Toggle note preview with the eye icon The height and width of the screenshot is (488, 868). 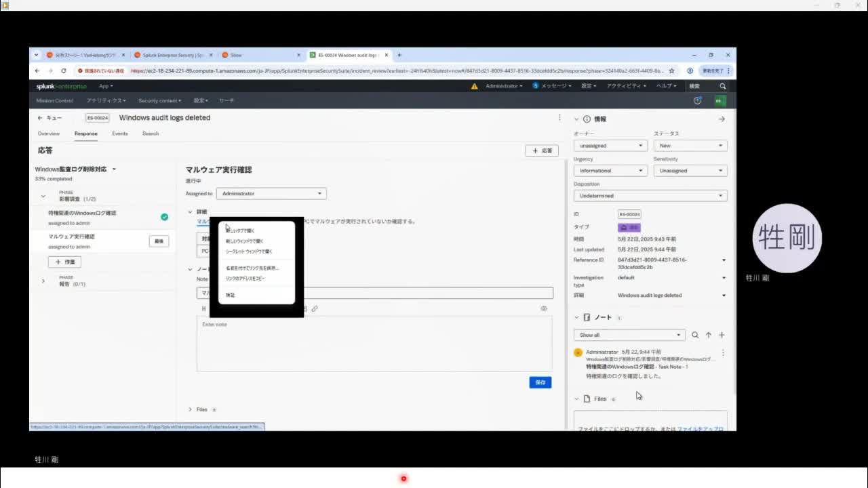click(544, 309)
